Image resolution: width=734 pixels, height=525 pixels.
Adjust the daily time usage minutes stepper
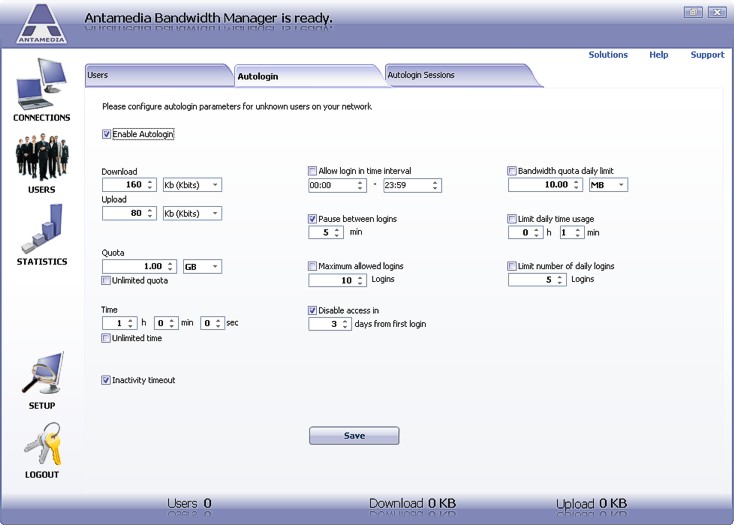(x=577, y=232)
